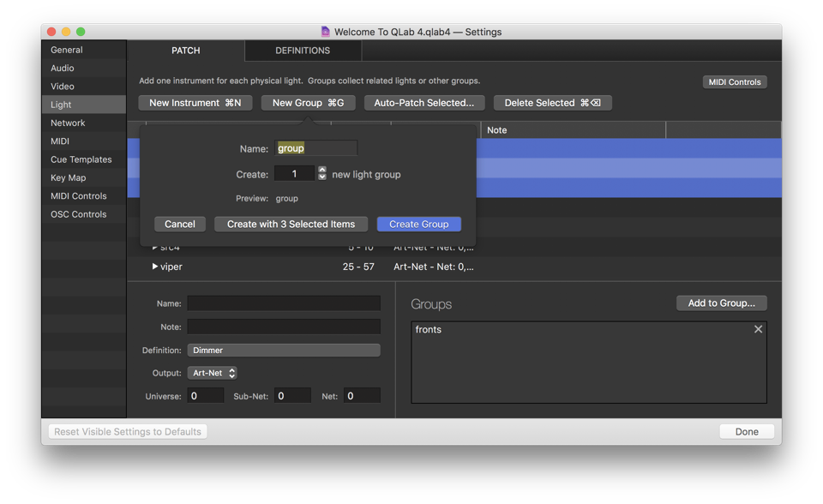Click the Delete Selected button
823x504 pixels.
(x=552, y=103)
